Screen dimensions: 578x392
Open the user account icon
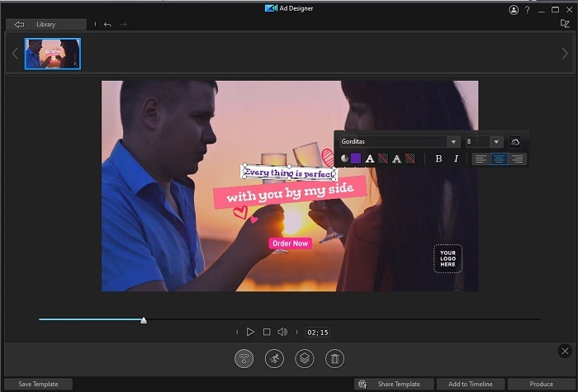click(514, 10)
